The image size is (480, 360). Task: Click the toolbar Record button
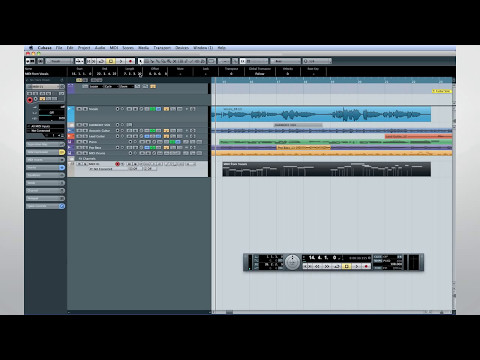[130, 61]
